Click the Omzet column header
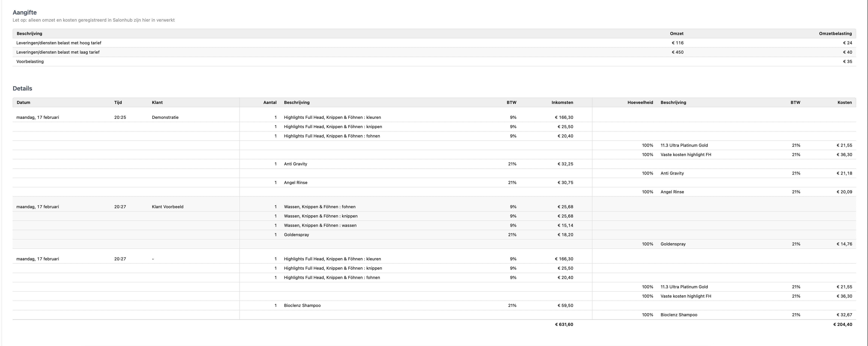868x346 pixels. click(x=676, y=34)
